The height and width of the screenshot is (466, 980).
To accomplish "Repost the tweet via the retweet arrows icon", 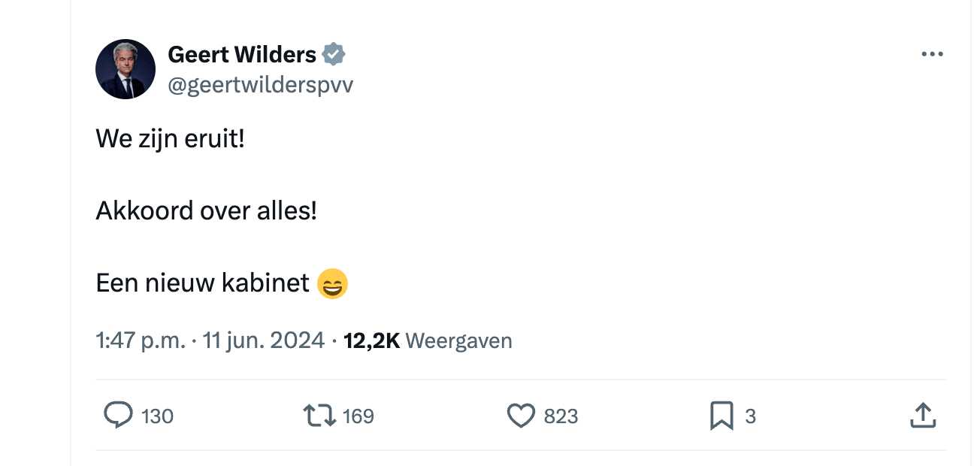I will point(319,416).
